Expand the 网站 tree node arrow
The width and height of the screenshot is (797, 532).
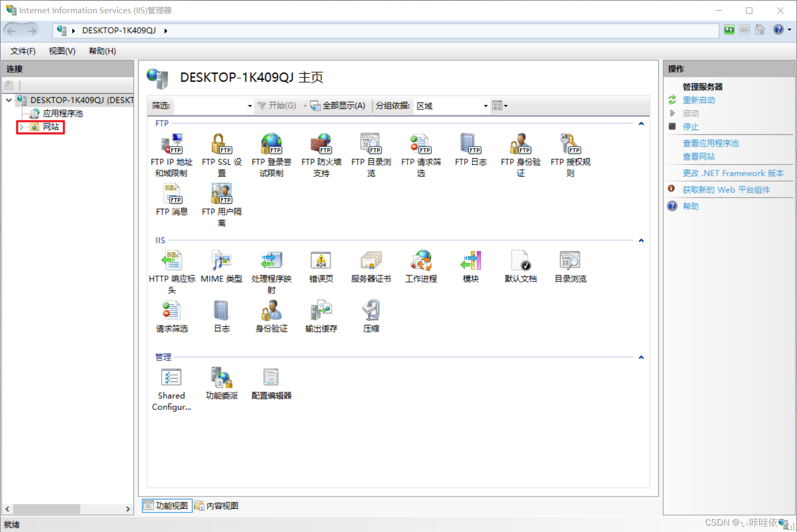21,127
